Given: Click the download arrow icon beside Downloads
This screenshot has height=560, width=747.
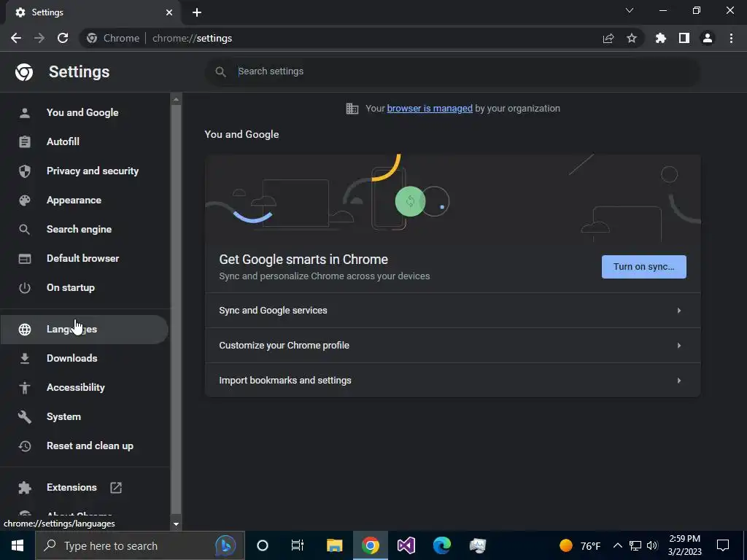Looking at the screenshot, I should [24, 358].
